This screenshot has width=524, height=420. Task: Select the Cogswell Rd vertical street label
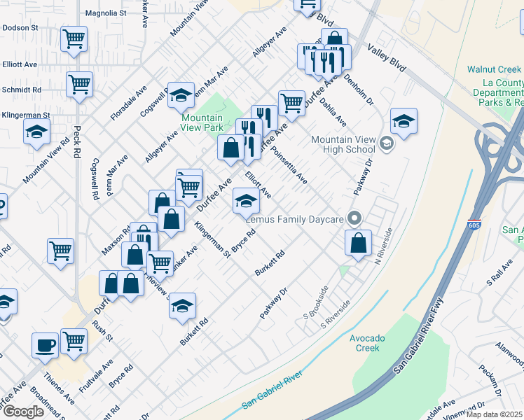coord(95,179)
